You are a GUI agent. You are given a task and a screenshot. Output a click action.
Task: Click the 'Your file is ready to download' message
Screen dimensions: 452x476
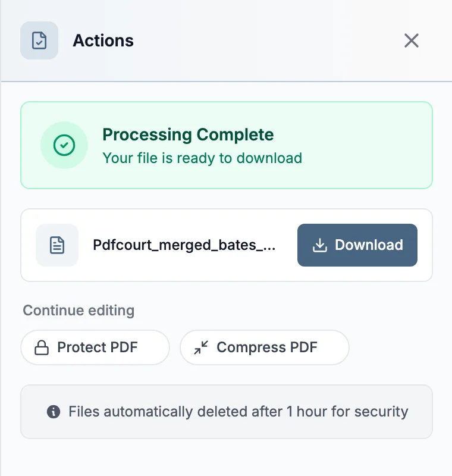202,158
